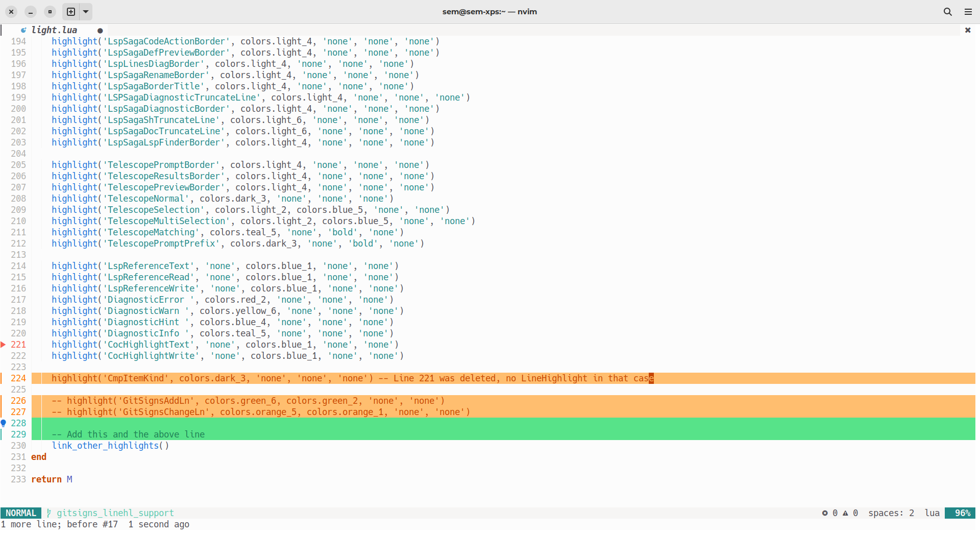Click 'DiagnosticError ' highlight line

pyautogui.click(x=223, y=300)
